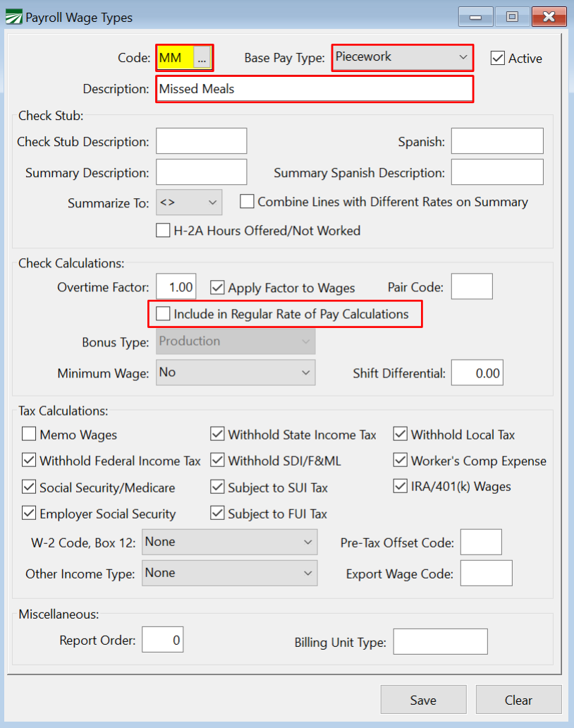The width and height of the screenshot is (574, 728).
Task: Open the Base Pay Type dropdown
Action: 402,57
